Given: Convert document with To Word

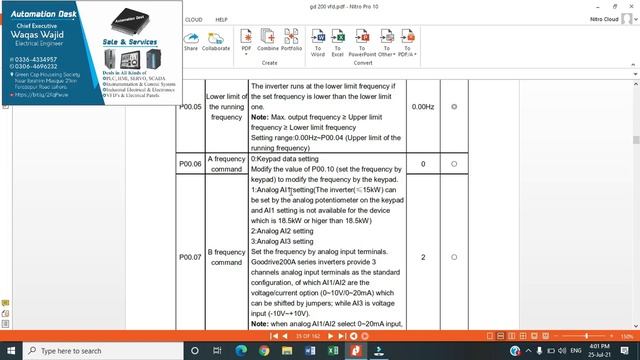Looking at the screenshot, I should click(x=318, y=42).
